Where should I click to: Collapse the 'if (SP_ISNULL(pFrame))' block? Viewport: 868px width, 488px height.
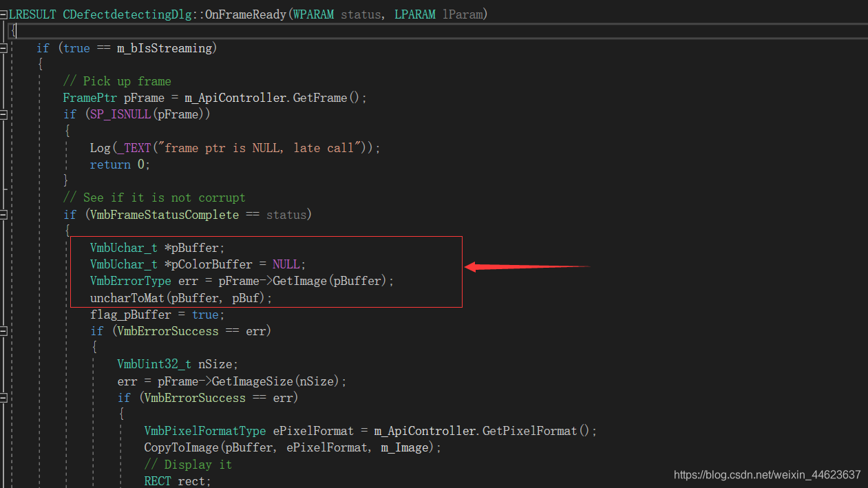pyautogui.click(x=3, y=115)
